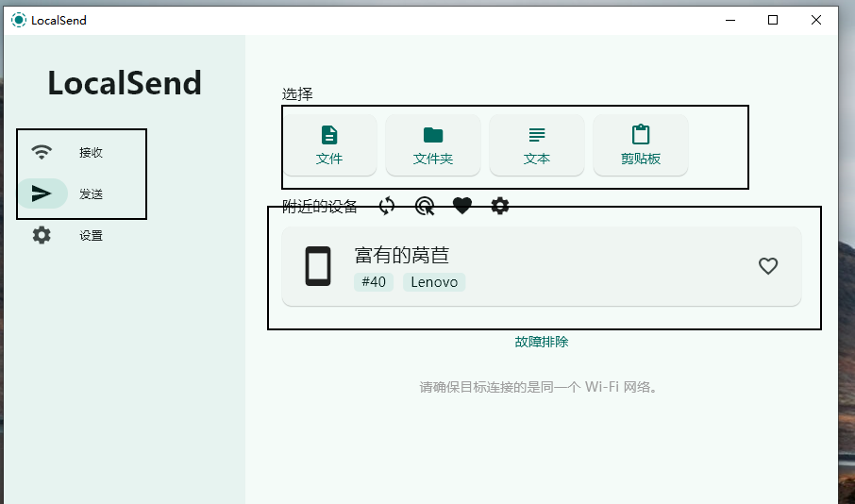Viewport: 855px width, 504px height.
Task: Click the phone icon on the device card
Action: click(x=318, y=266)
